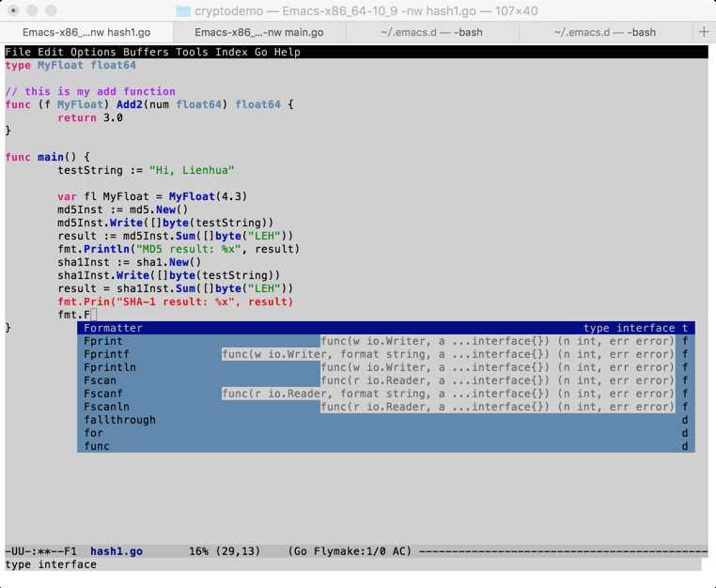
Task: Click the 'result := md5Inst.Sum' line
Action: 176,236
